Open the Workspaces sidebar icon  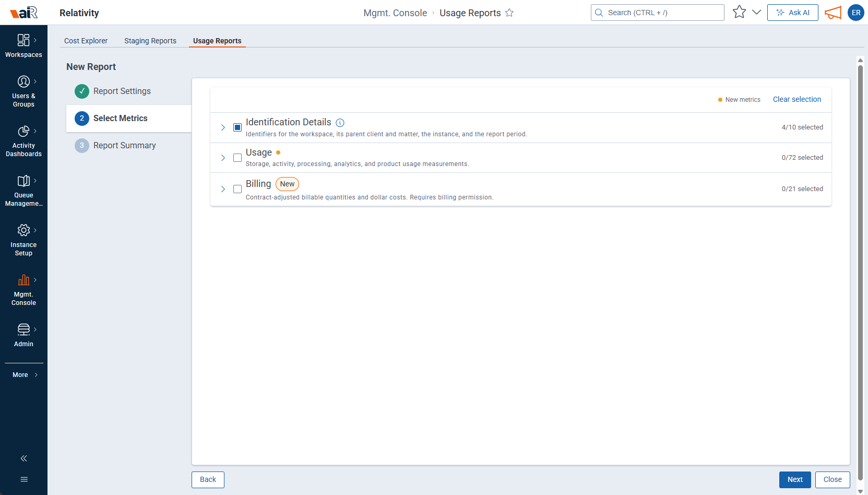click(x=23, y=40)
